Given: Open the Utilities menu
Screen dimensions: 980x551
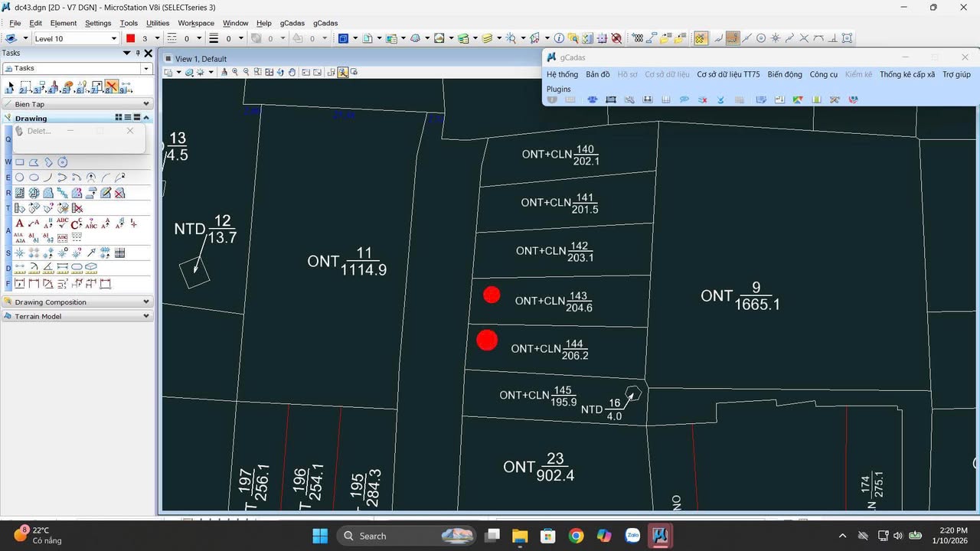Looking at the screenshot, I should pos(157,23).
